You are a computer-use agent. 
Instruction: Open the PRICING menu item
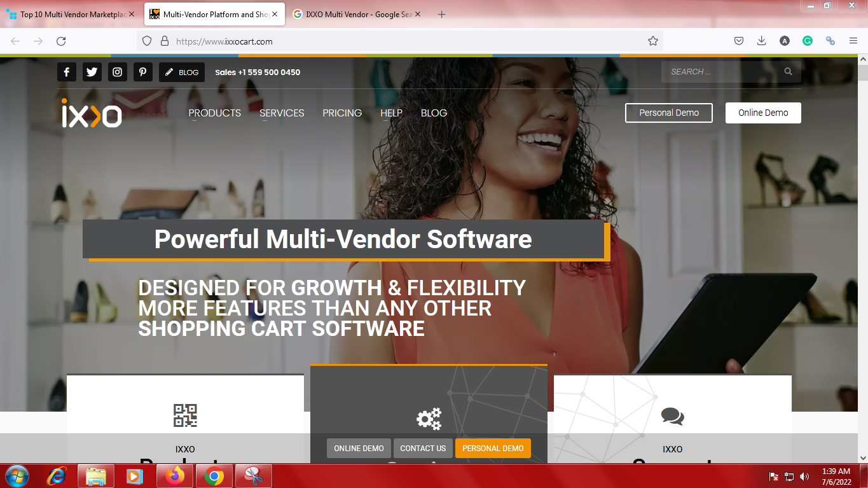[342, 113]
